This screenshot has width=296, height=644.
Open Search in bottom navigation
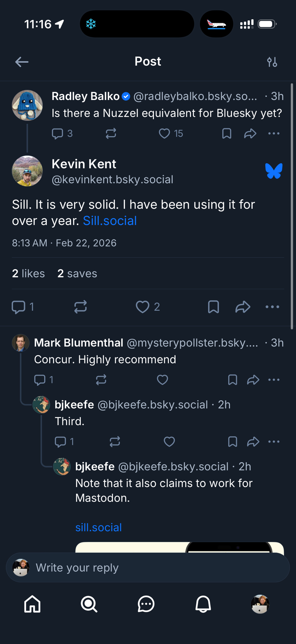tap(89, 604)
